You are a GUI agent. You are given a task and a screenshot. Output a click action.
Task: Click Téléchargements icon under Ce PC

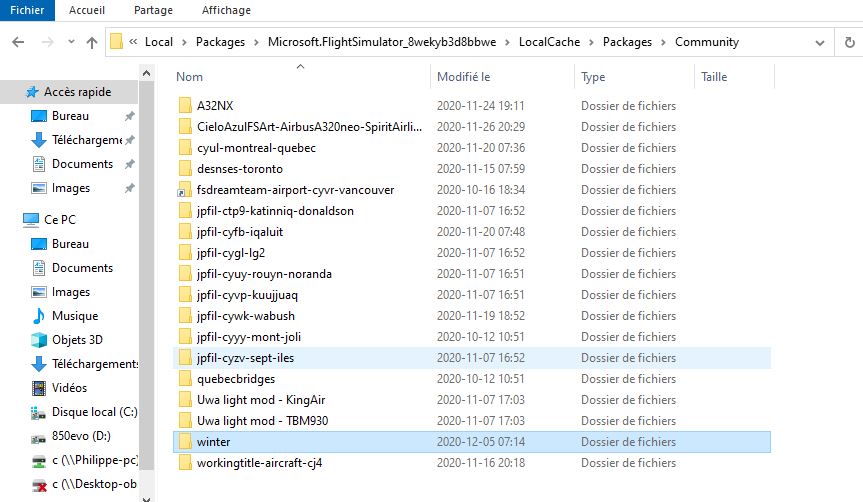pos(39,364)
